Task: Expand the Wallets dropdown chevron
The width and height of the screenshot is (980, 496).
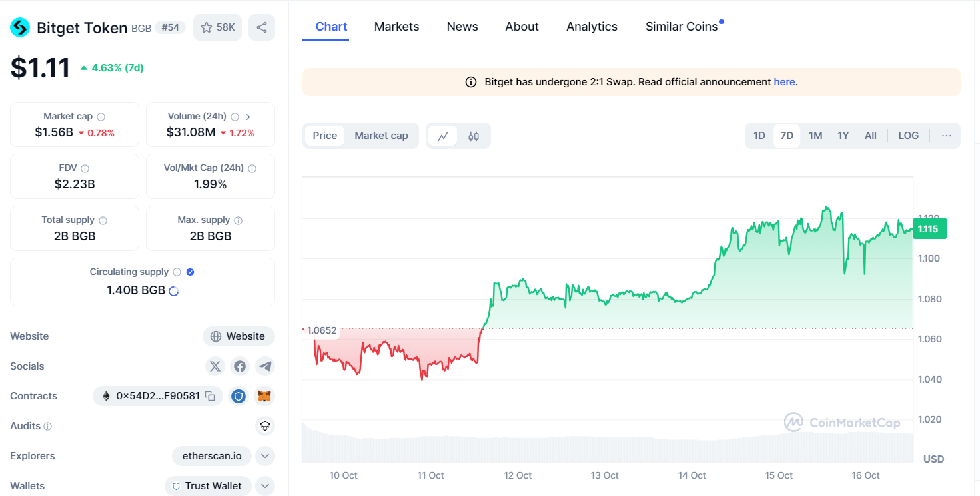Action: [265, 486]
